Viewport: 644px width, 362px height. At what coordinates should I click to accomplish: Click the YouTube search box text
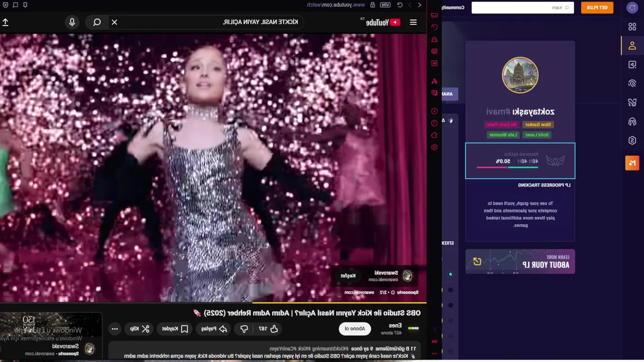[x=261, y=22]
